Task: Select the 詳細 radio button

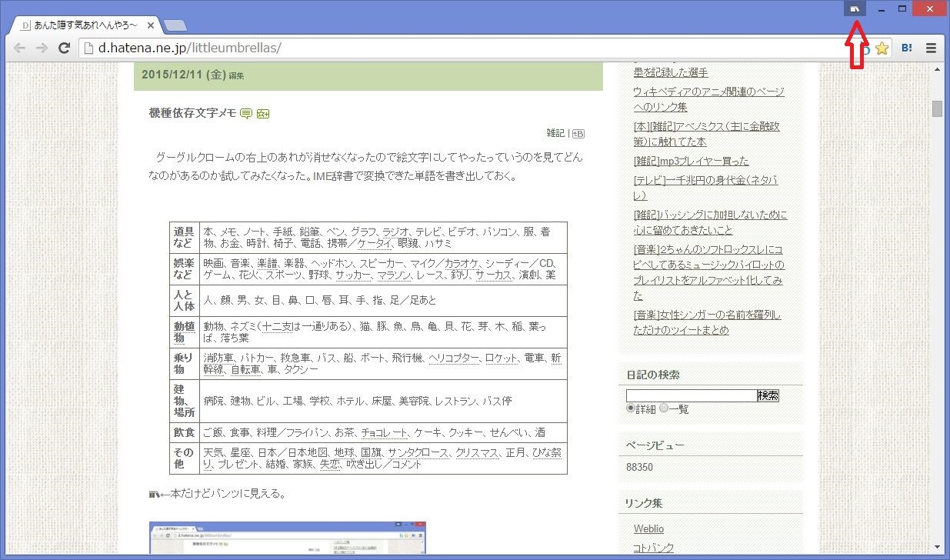Action: (x=631, y=408)
